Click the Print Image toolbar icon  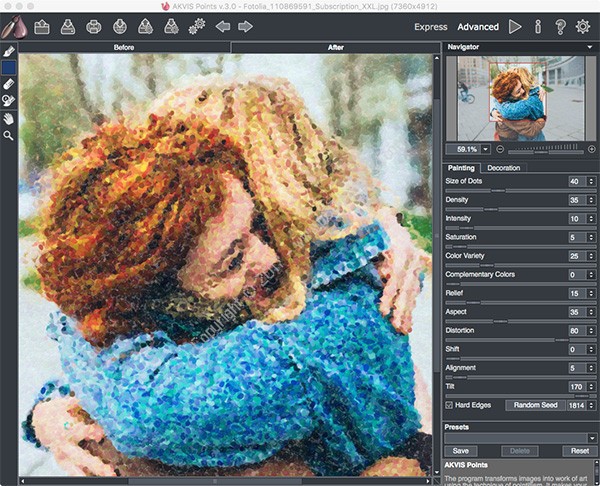[x=94, y=27]
